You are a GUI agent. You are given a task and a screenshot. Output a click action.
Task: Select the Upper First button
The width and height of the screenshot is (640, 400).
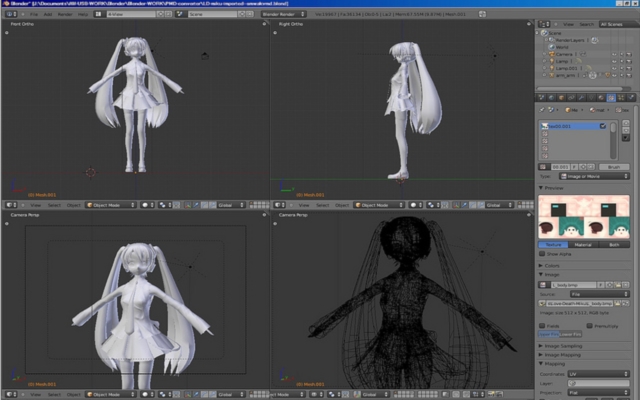click(549, 334)
